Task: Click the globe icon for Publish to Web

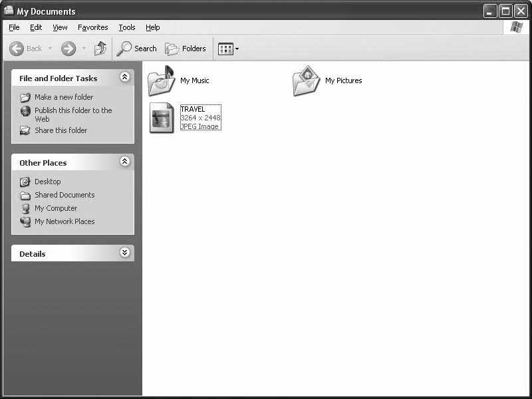Action: tap(25, 111)
